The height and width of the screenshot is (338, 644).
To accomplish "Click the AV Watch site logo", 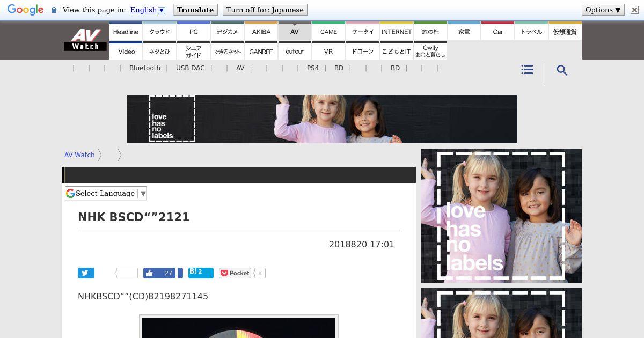I will click(85, 40).
